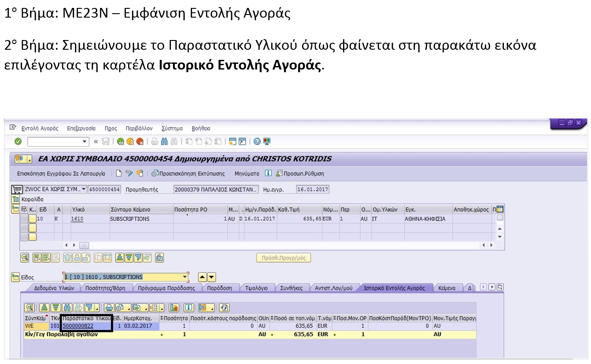Viewport: 591px width, 364px height.
Task: Expand the Είδος item selector dropdown
Action: click(x=185, y=277)
